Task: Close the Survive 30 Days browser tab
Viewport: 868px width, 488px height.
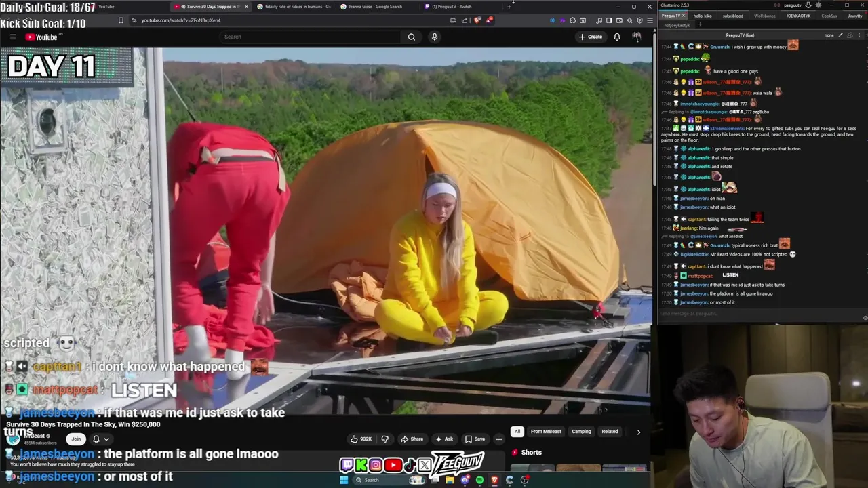Action: pyautogui.click(x=246, y=7)
